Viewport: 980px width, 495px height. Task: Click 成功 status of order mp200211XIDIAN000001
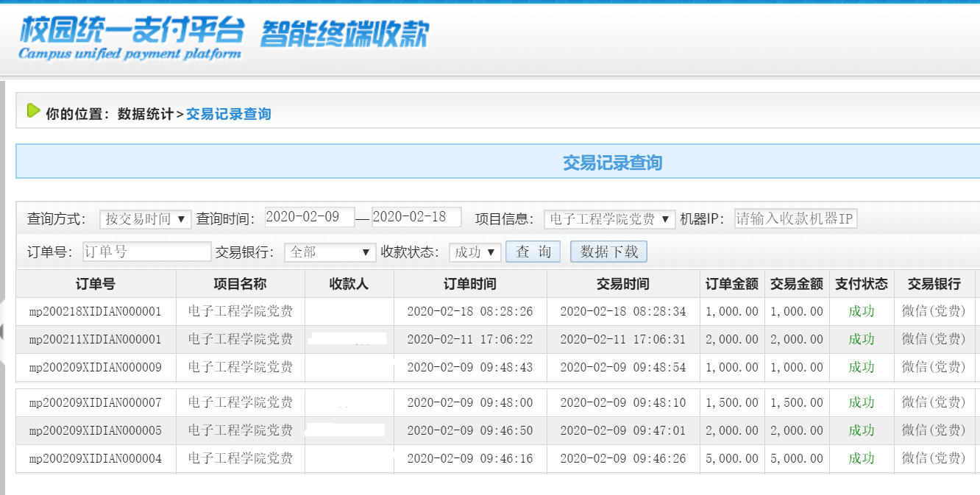861,339
